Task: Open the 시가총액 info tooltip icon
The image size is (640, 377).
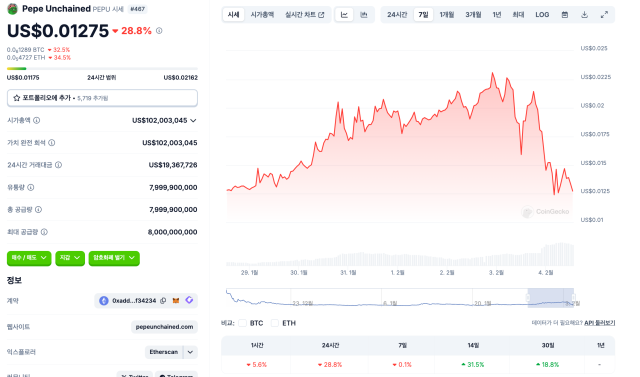Action: pos(36,120)
